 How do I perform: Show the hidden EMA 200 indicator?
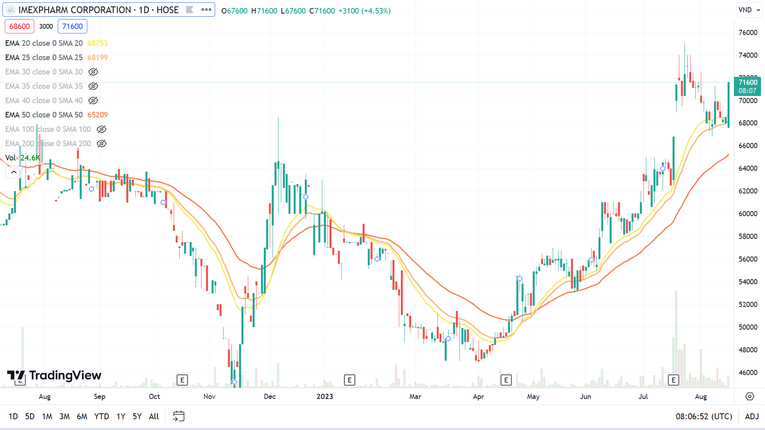click(x=101, y=143)
